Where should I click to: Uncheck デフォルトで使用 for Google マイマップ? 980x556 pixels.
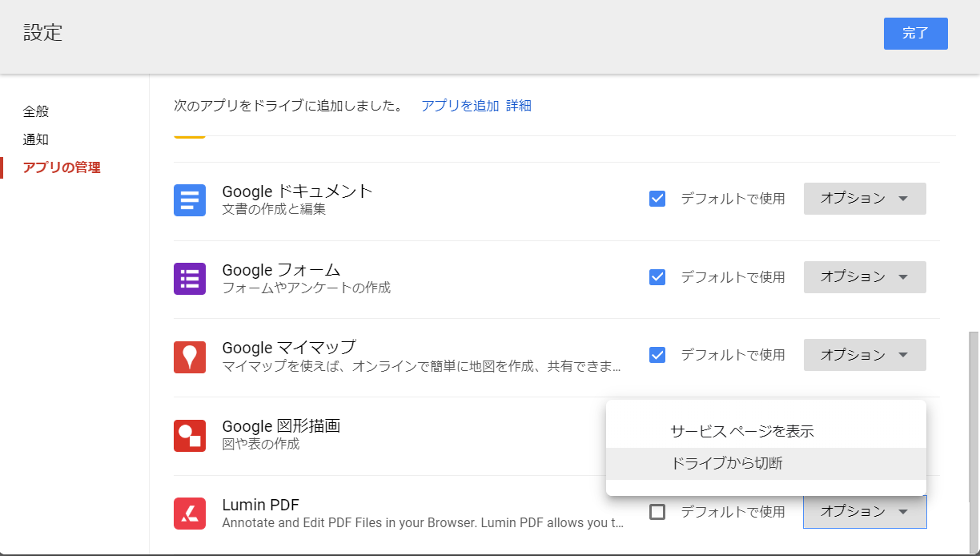pos(657,355)
